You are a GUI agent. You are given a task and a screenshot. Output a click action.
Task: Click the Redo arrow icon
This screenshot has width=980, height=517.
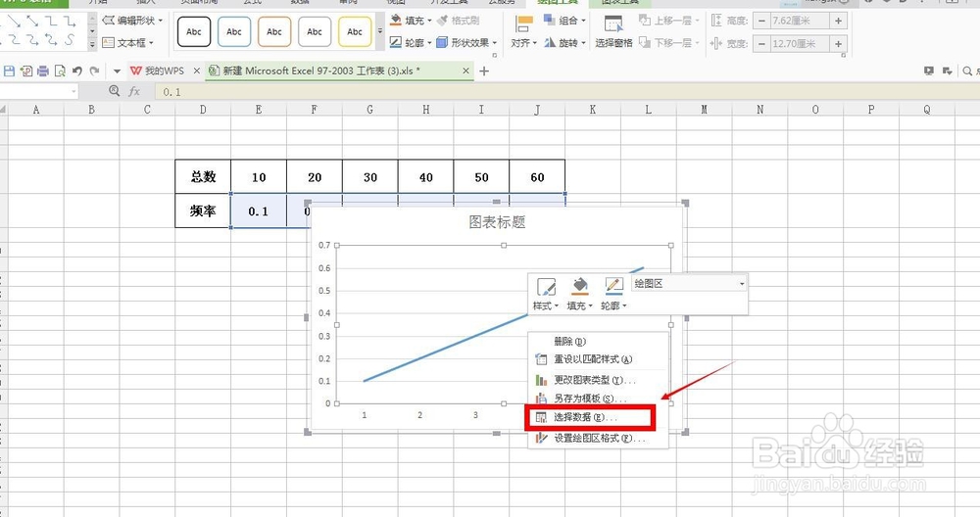click(94, 71)
